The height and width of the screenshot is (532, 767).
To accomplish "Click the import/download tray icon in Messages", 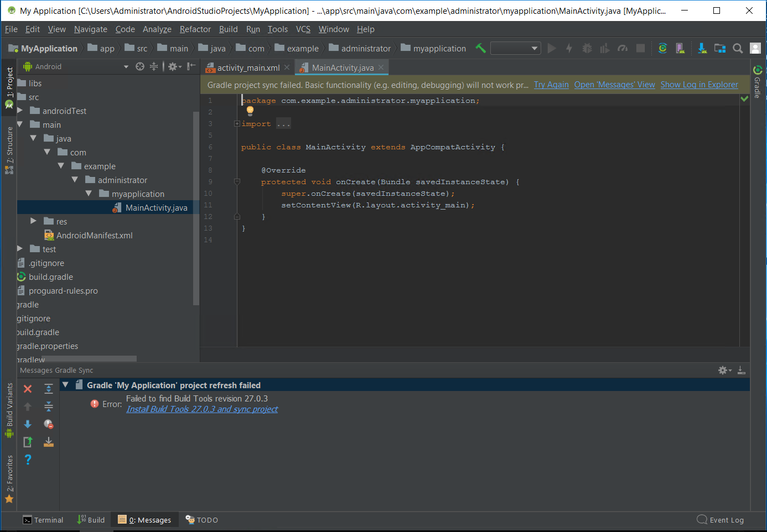I will (49, 442).
